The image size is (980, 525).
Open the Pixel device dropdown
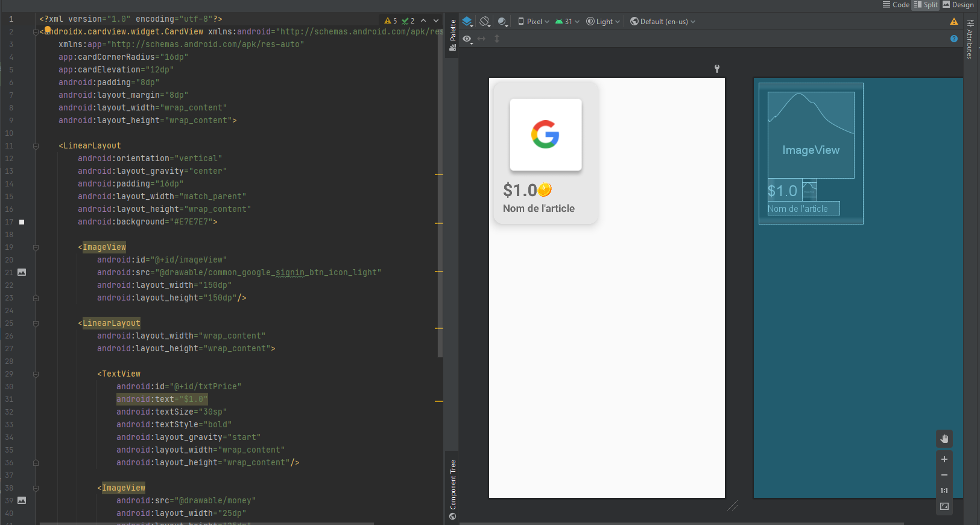(534, 22)
